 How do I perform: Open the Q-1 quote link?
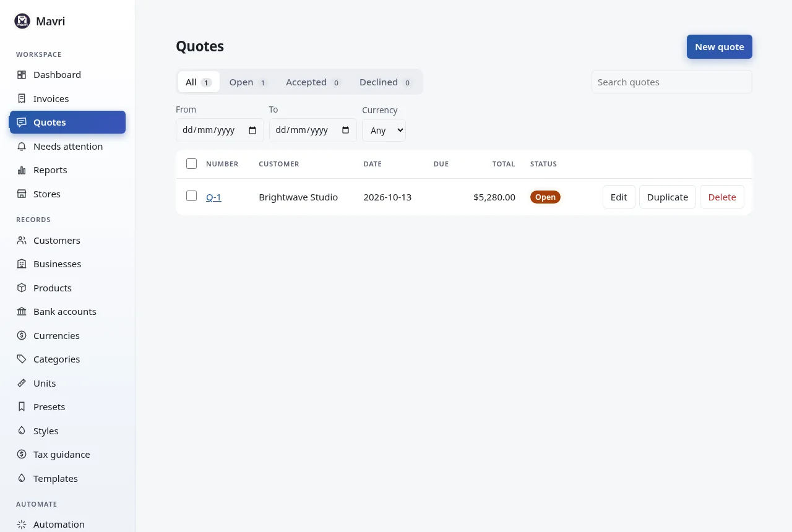click(x=213, y=197)
